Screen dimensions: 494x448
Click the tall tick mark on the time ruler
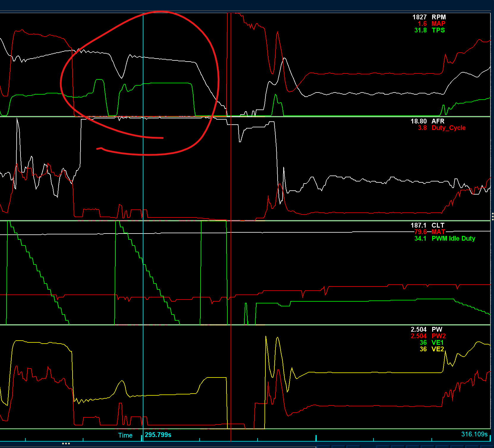tap(316, 438)
